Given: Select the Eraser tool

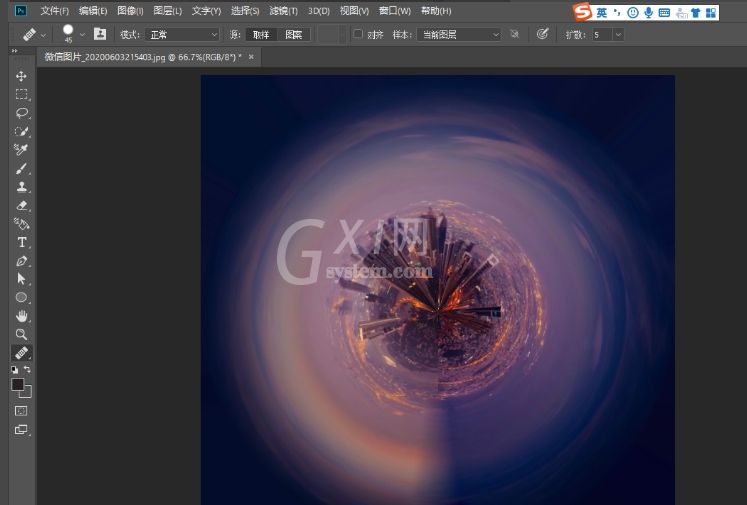Looking at the screenshot, I should (x=21, y=205).
